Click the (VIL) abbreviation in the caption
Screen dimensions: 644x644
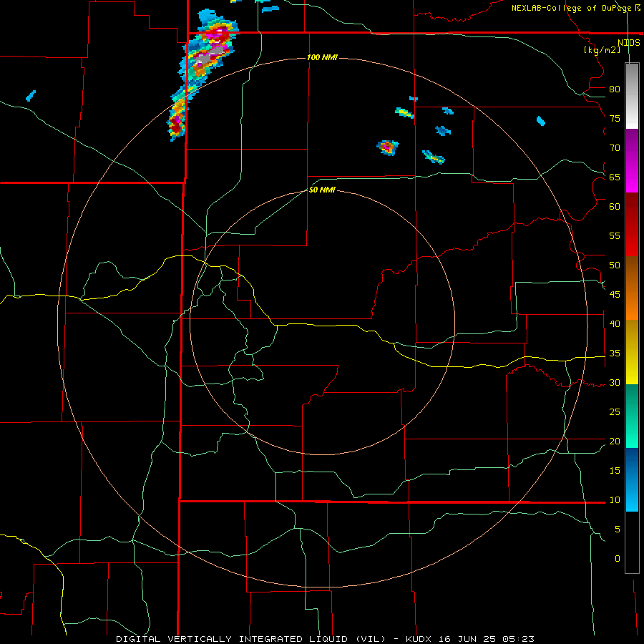coord(371,639)
